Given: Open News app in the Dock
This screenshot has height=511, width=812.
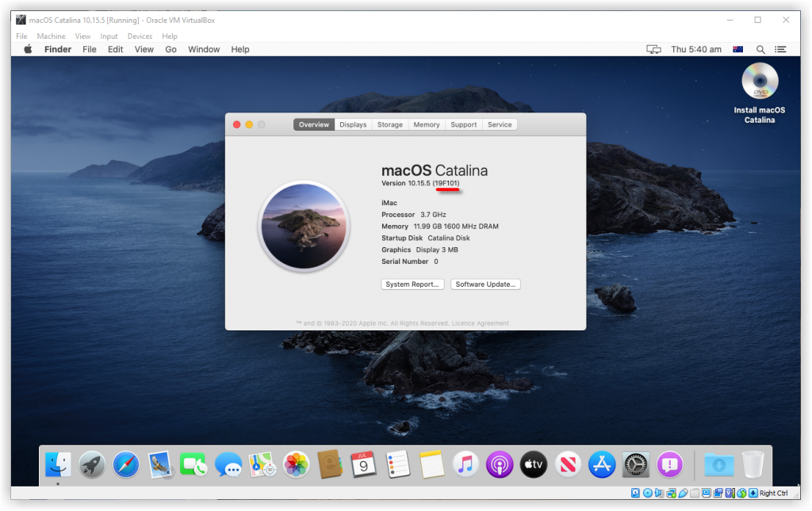Looking at the screenshot, I should (568, 464).
